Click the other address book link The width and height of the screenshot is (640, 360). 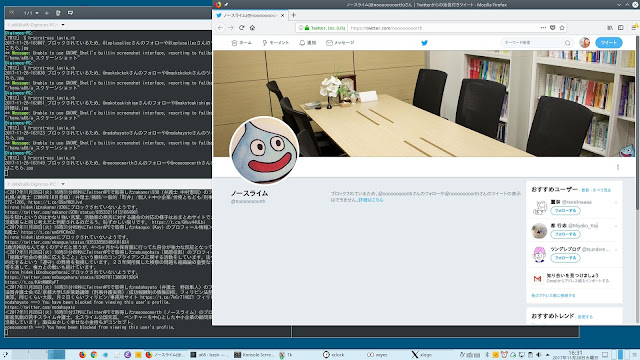pyautogui.click(x=553, y=295)
